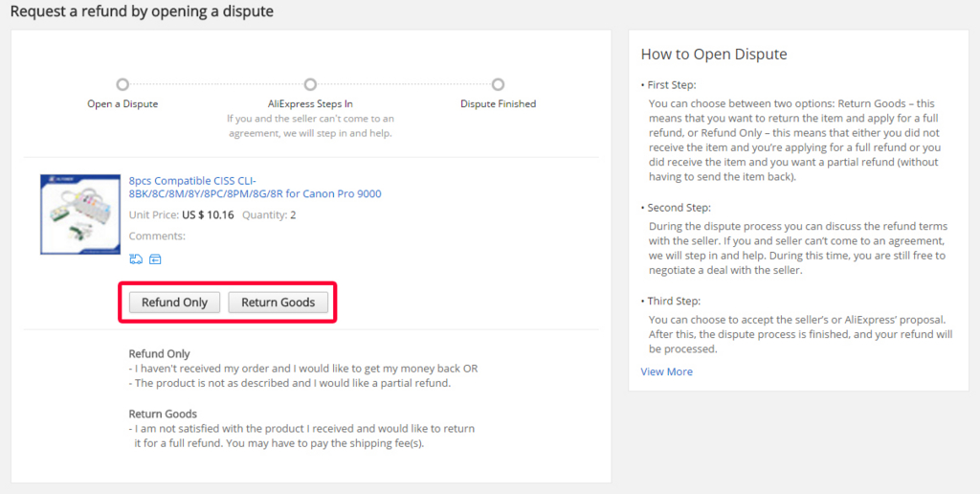Open the 8pcs Compatible CISS product link

(255, 187)
